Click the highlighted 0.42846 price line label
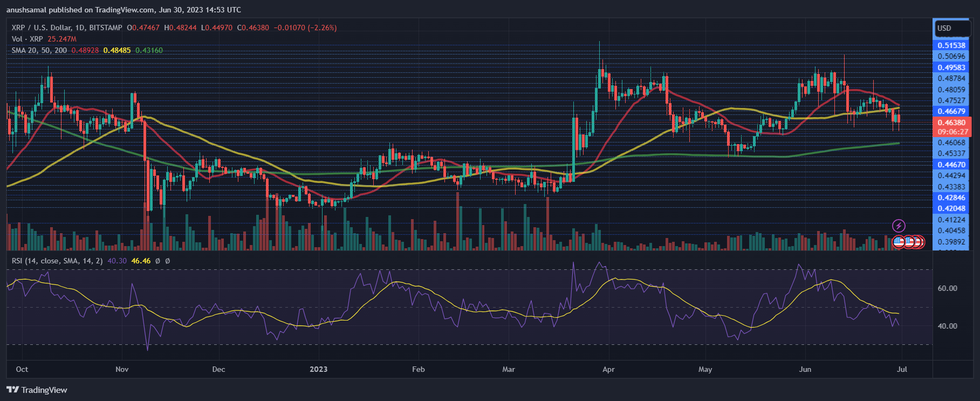 951,198
